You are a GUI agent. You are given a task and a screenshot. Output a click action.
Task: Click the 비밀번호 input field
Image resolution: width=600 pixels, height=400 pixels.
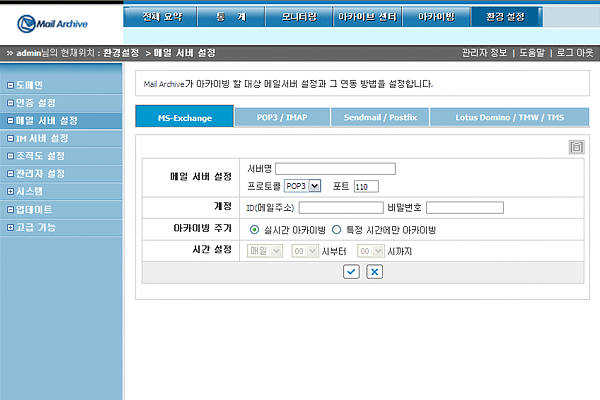coord(465,207)
